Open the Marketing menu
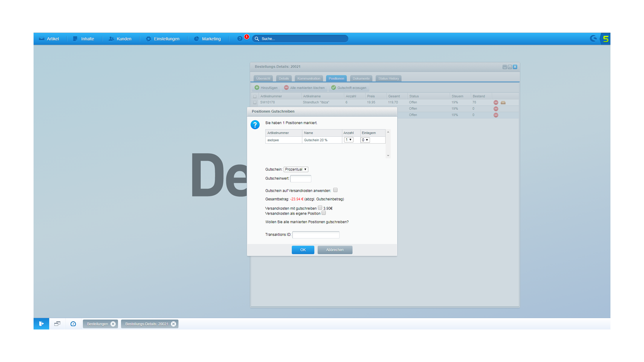644x362 pixels. (207, 39)
